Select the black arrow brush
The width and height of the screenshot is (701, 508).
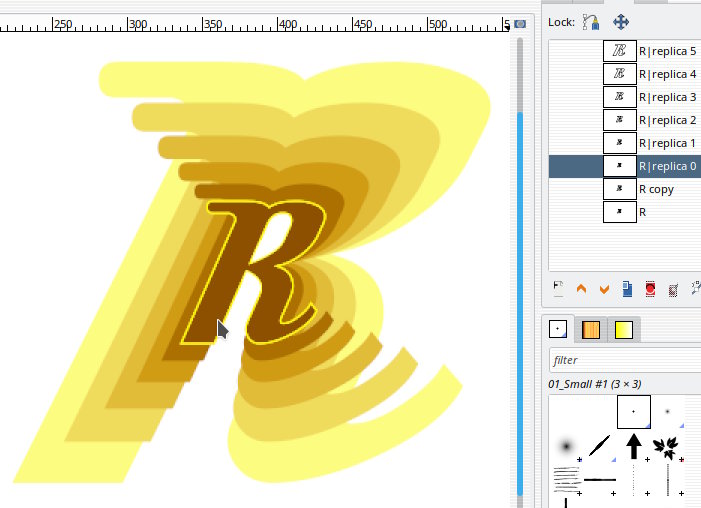tap(634, 445)
